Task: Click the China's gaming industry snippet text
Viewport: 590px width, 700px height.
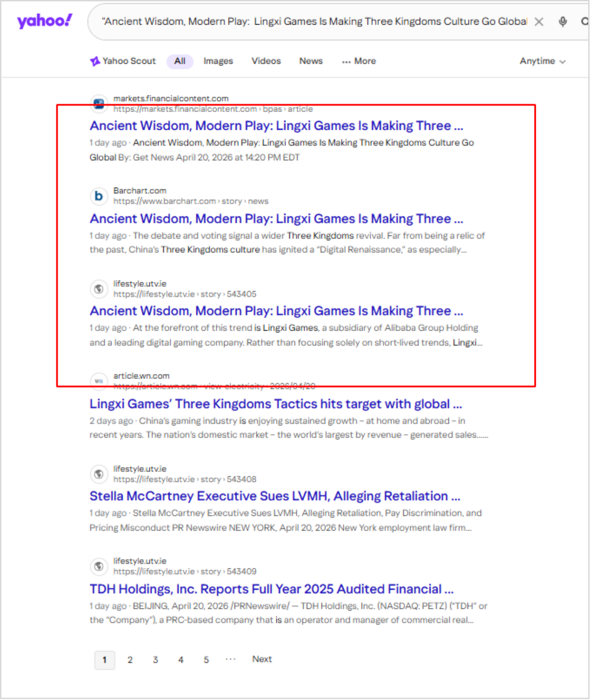Action: pyautogui.click(x=289, y=428)
